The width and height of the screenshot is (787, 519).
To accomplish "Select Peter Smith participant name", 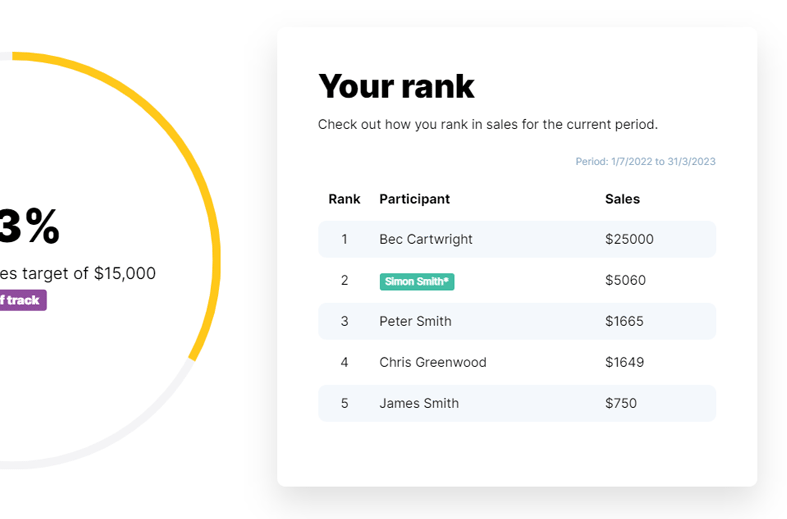I will (x=415, y=321).
